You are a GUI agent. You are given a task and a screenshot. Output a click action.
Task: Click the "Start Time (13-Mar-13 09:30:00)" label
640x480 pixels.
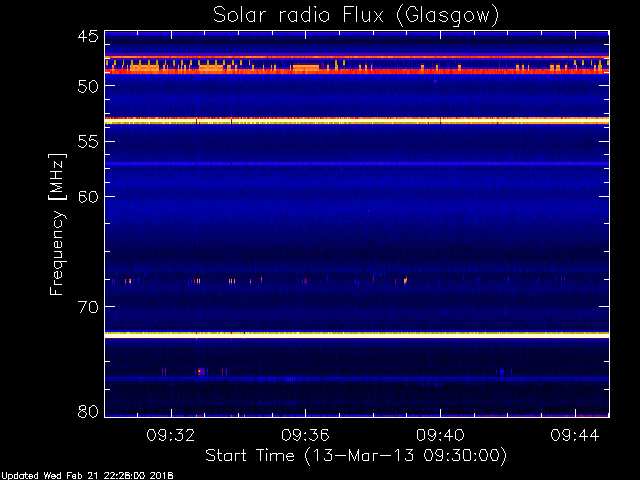click(x=356, y=455)
